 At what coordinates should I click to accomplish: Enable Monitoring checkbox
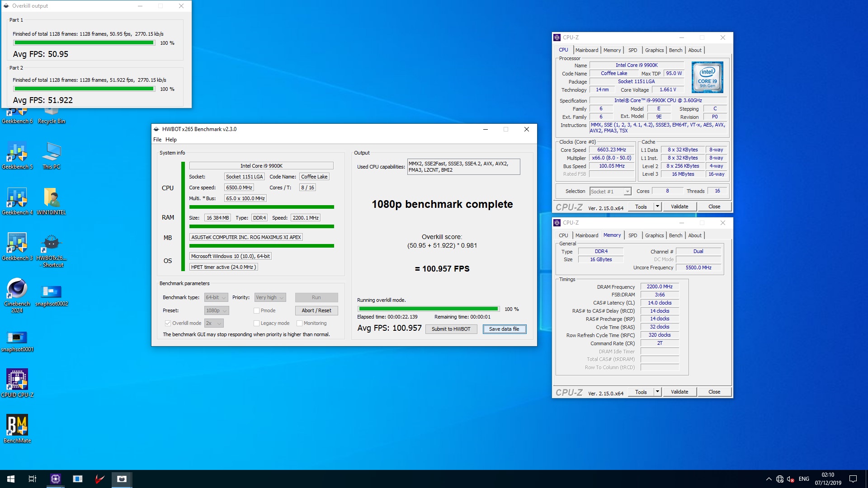pyautogui.click(x=299, y=323)
